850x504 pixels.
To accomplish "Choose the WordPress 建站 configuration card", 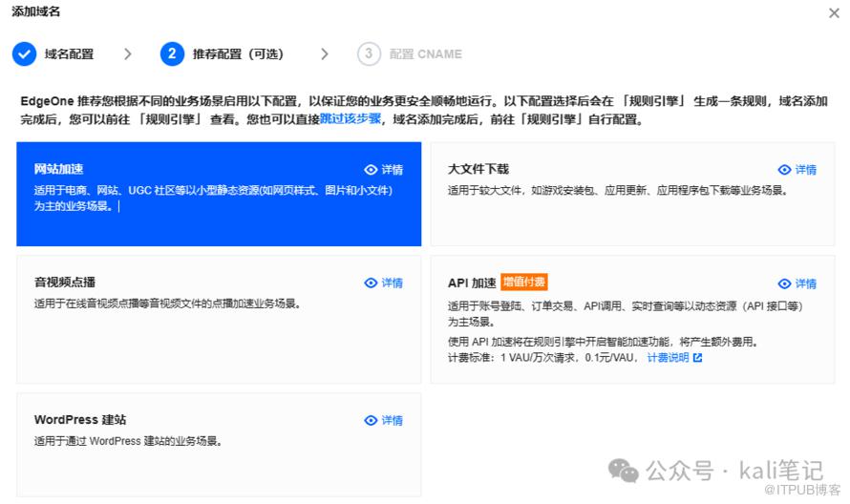I will click(219, 445).
